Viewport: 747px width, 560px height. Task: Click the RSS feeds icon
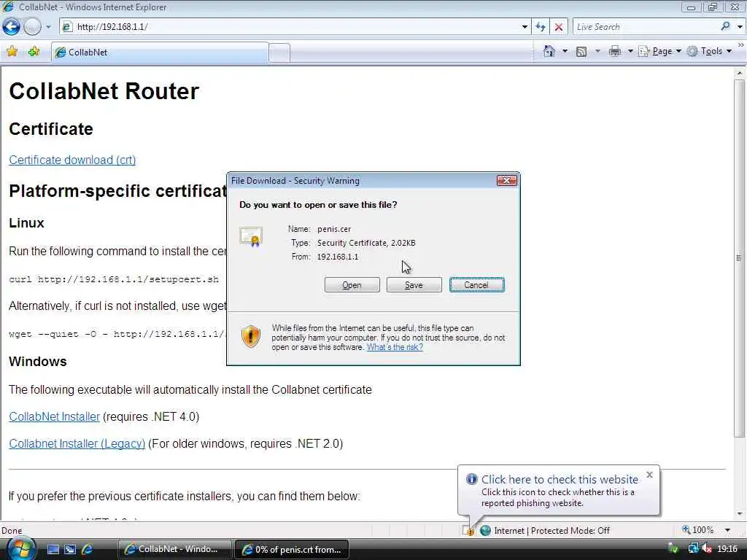[581, 52]
